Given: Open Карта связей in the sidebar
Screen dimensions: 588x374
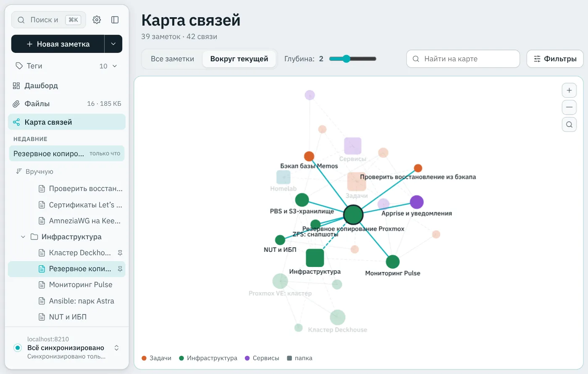Looking at the screenshot, I should 66,122.
